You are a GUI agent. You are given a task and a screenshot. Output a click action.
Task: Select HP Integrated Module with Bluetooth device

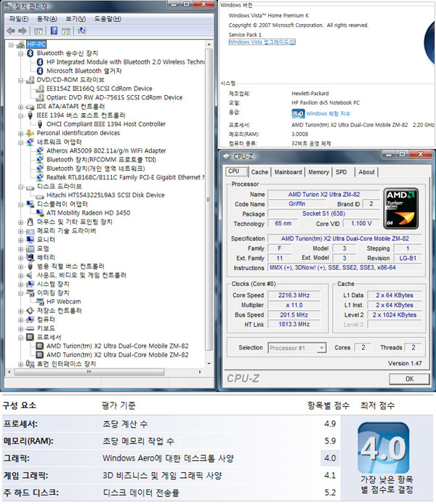click(x=126, y=62)
